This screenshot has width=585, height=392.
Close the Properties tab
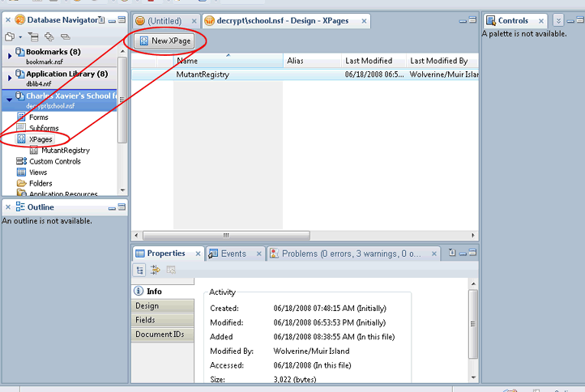tap(198, 254)
